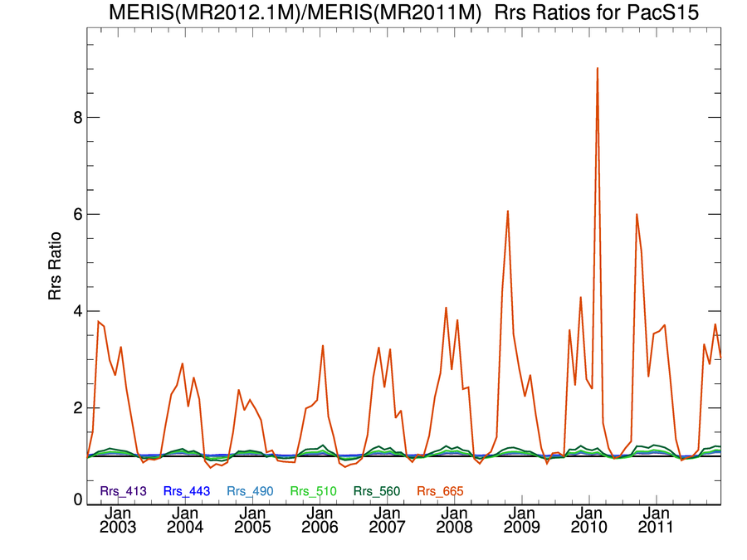The width and height of the screenshot is (747, 560).
Task: Click the y-axis tick label 6
Action: (x=78, y=214)
